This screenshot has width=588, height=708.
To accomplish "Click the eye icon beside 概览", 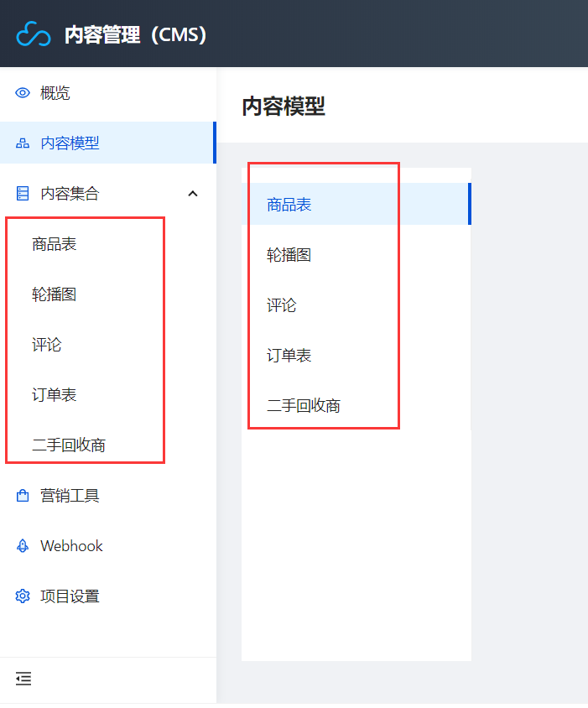I will [23, 93].
